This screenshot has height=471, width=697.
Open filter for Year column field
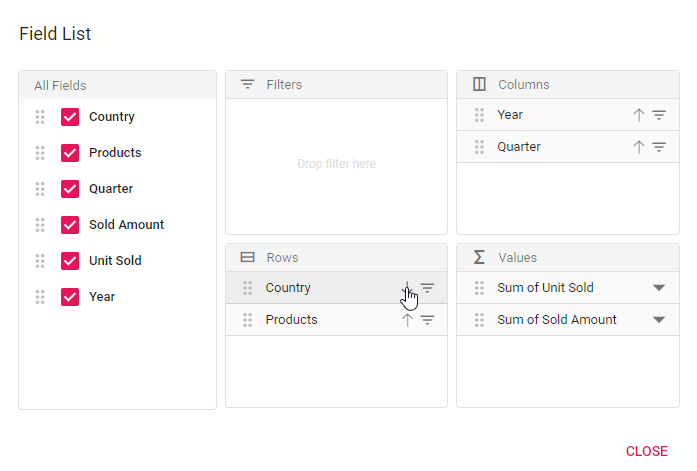[659, 115]
